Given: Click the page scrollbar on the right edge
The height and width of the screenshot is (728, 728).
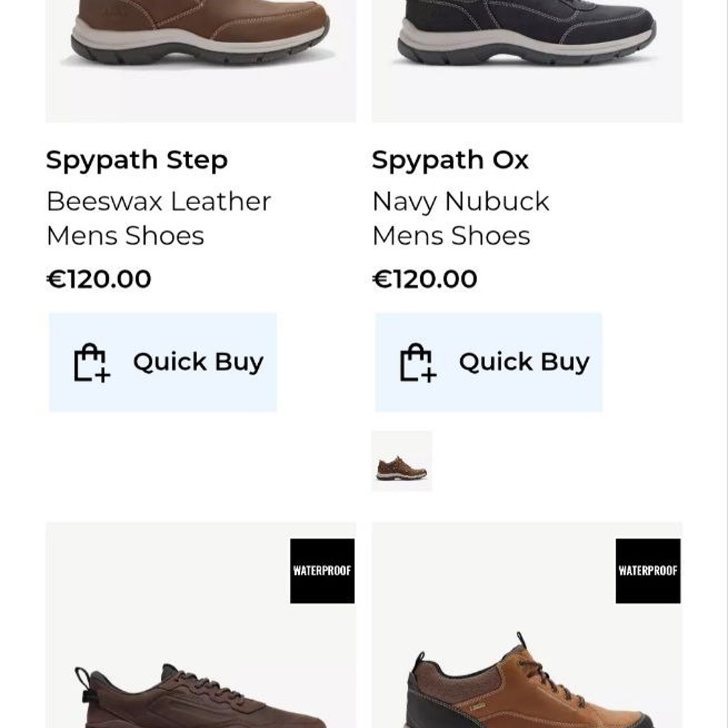Looking at the screenshot, I should 724,364.
